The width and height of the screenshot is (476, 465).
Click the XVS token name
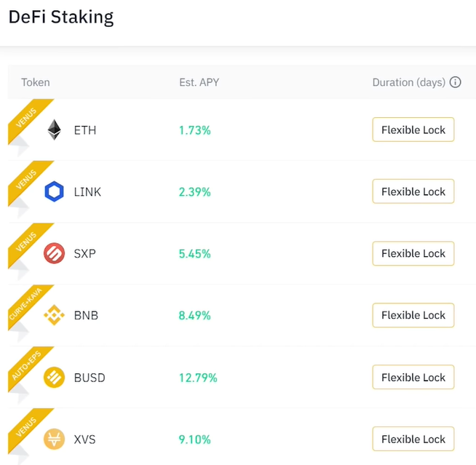click(84, 440)
